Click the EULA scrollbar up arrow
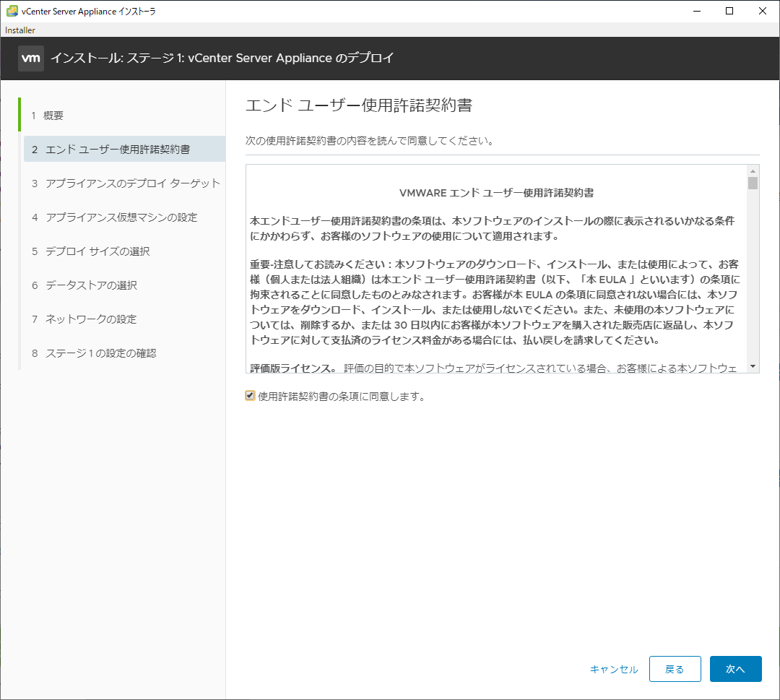This screenshot has height=700, width=780. tap(753, 171)
